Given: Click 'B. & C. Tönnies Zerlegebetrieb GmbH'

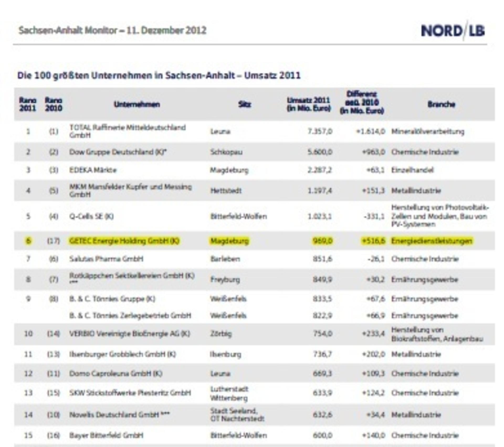Looking at the screenshot, I should 130,315.
